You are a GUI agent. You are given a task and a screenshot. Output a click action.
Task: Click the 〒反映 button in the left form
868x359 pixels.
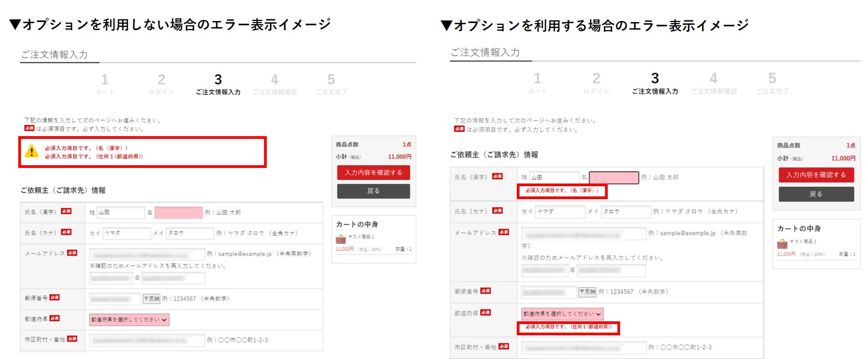tap(151, 299)
